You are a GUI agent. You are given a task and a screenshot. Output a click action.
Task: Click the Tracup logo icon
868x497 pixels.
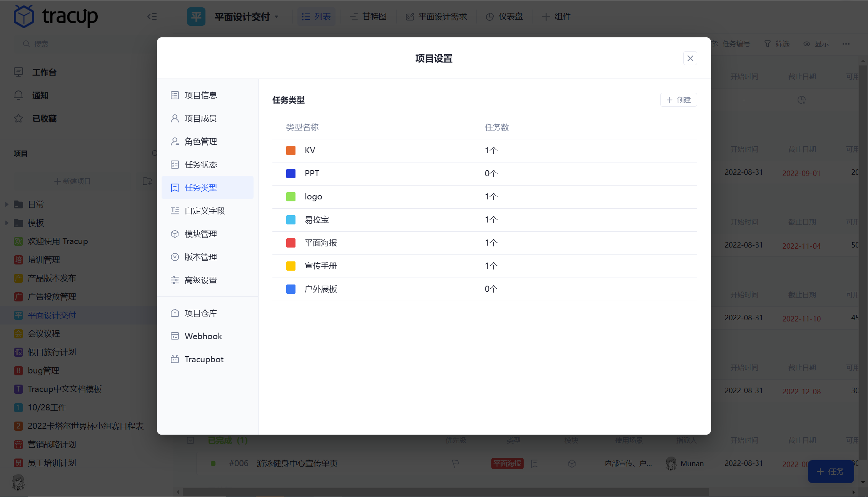24,17
